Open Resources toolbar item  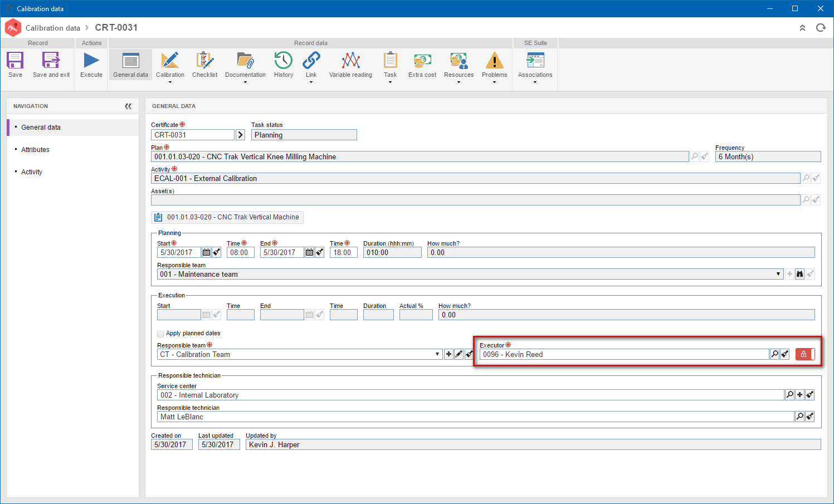coord(459,65)
